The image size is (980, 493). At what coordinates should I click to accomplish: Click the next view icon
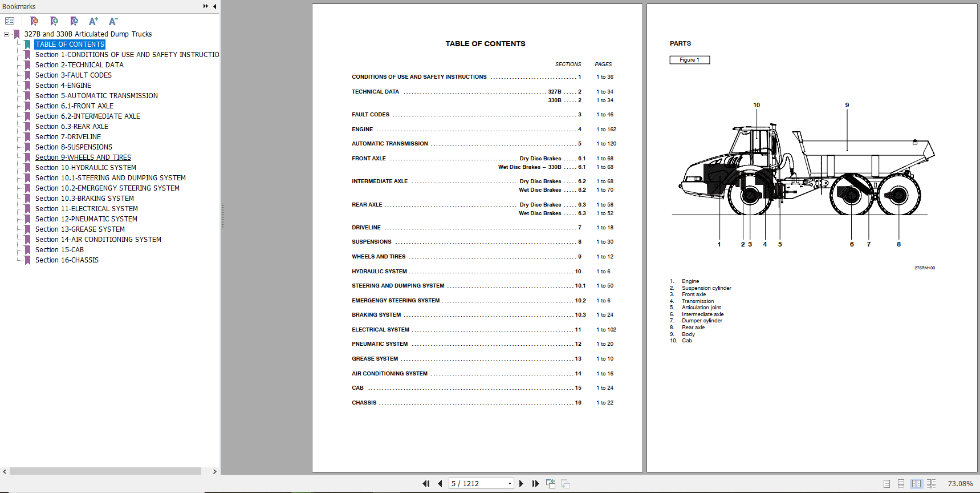click(566, 483)
